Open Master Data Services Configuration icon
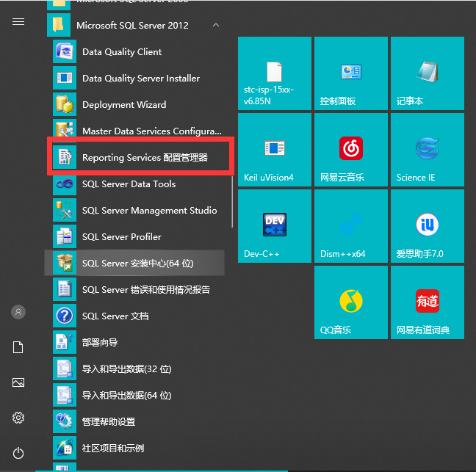Screen dimensions: 476x472 pos(65,129)
